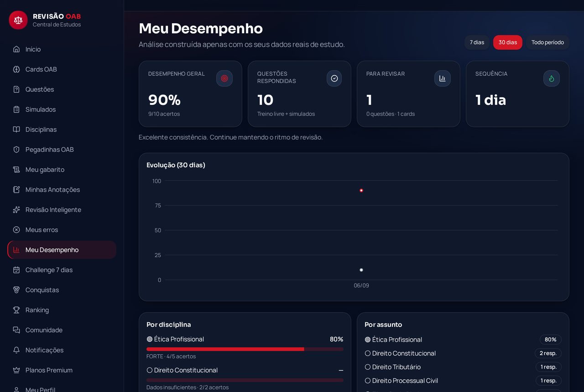The height and width of the screenshot is (392, 584).
Task: Click the 'FORTE · 4/5 acertos' label
Action: click(171, 356)
